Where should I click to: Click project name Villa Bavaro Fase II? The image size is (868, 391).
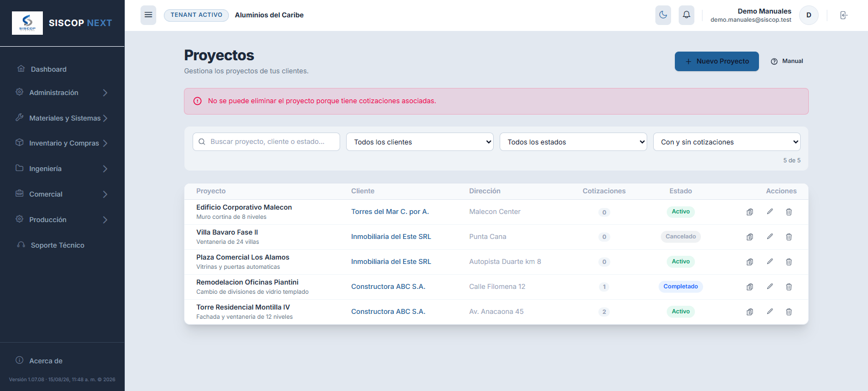[227, 232]
